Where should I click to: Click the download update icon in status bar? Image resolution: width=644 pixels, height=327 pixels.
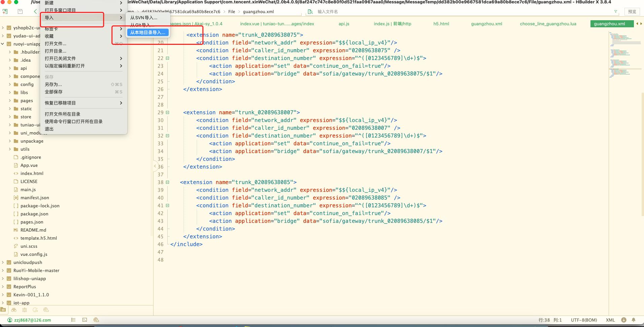click(x=623, y=320)
